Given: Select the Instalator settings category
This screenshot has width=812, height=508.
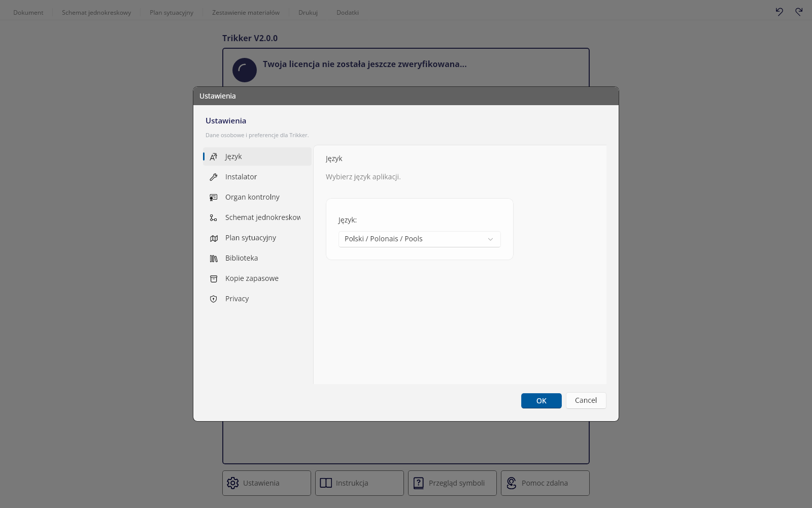Looking at the screenshot, I should coord(257,177).
